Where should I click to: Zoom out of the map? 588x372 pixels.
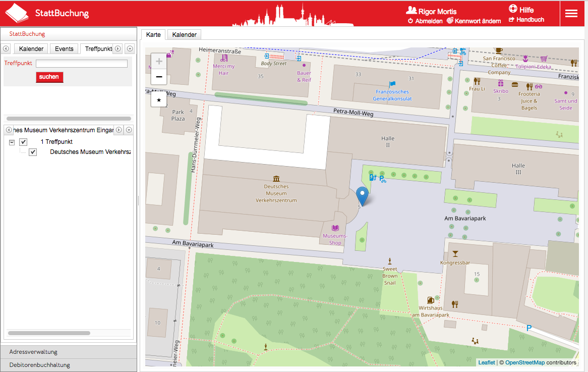click(159, 77)
